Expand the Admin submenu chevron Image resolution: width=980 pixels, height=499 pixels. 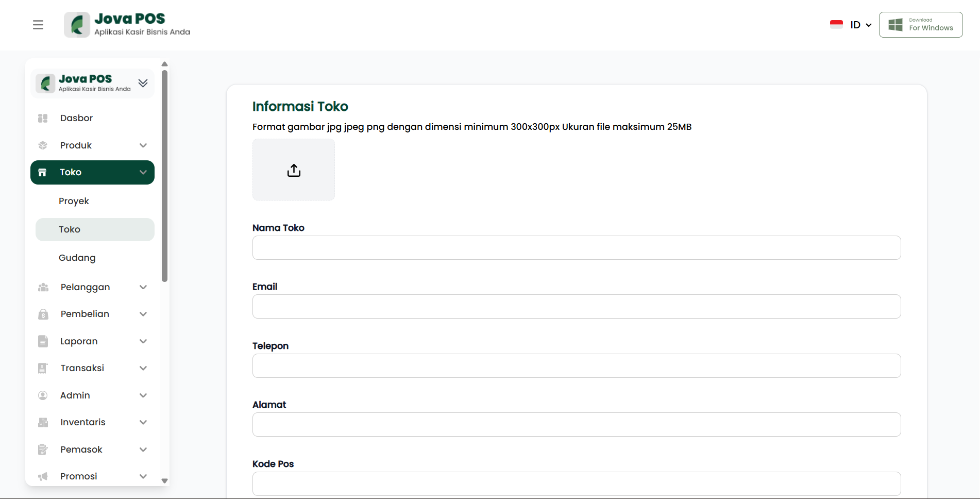click(143, 395)
